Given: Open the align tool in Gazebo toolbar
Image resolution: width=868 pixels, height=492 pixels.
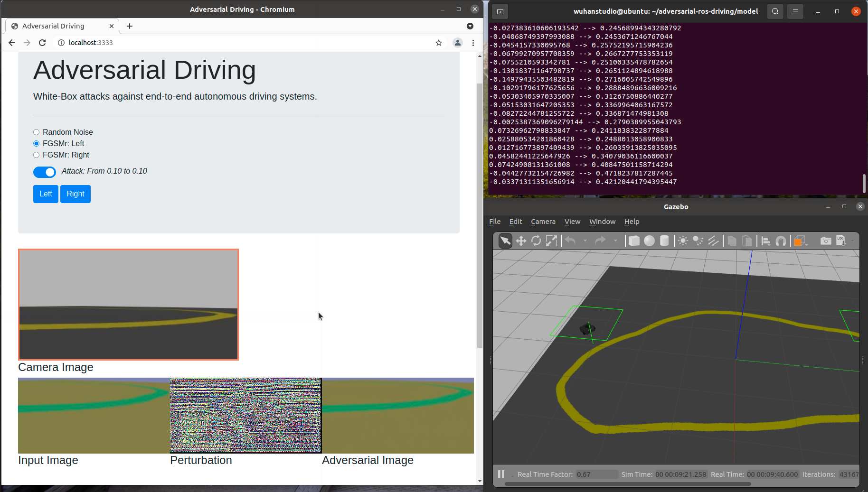Looking at the screenshot, I should click(x=765, y=241).
